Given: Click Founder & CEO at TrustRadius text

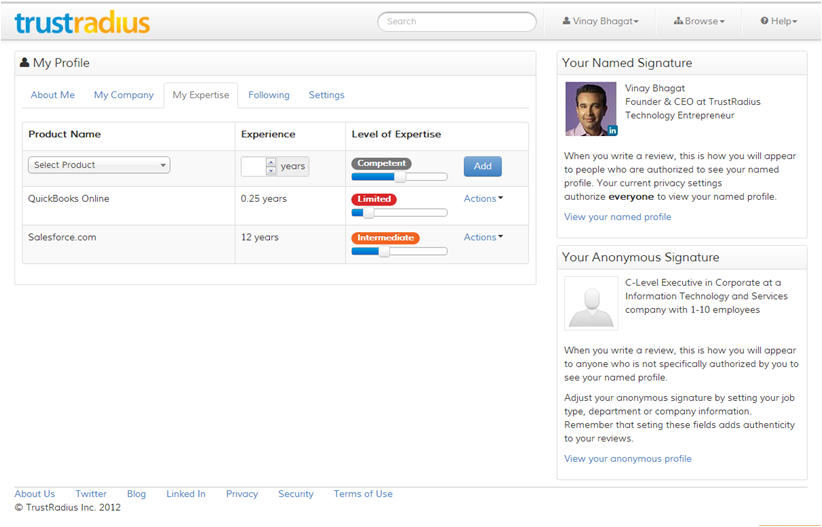Looking at the screenshot, I should [x=693, y=102].
